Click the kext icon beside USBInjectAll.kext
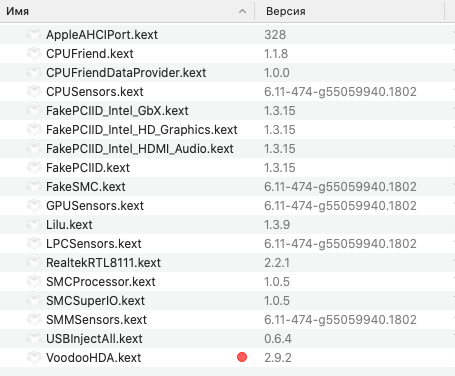The image size is (455, 376). pos(34,338)
